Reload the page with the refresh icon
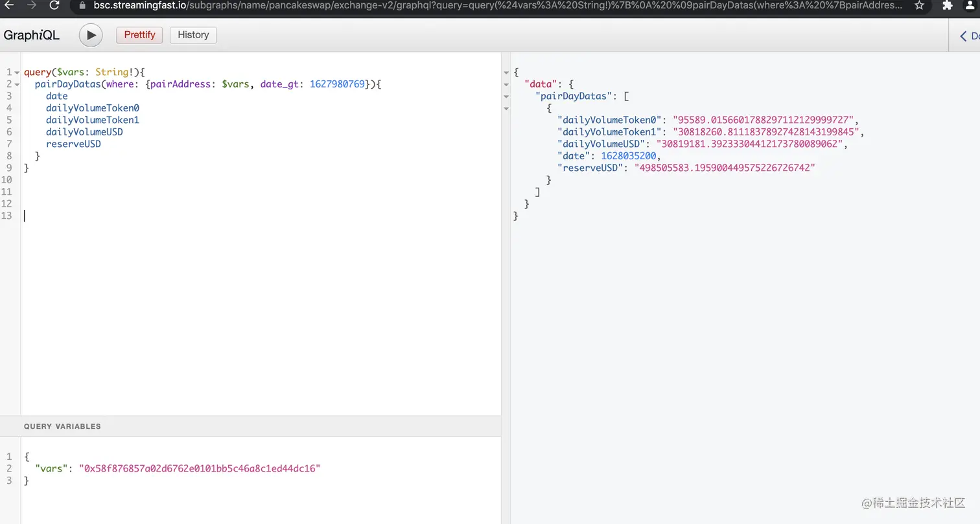 point(54,6)
